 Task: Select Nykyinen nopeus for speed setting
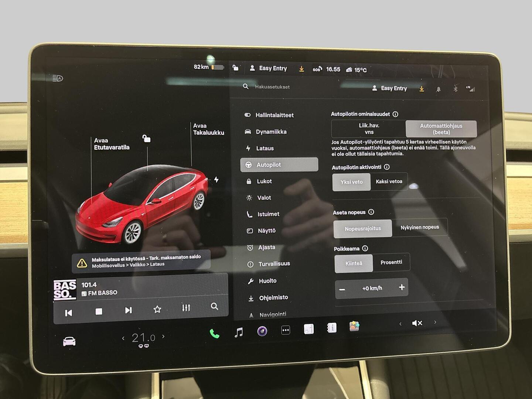420,227
